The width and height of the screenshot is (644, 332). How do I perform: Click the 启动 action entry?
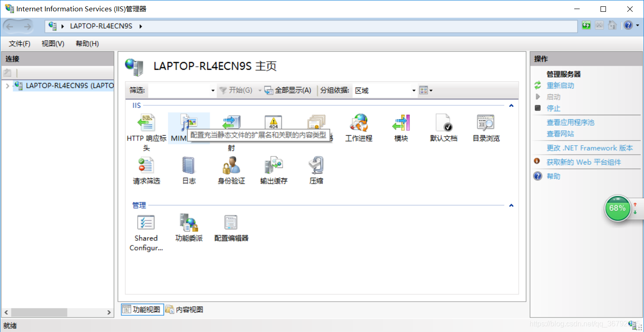pyautogui.click(x=553, y=97)
